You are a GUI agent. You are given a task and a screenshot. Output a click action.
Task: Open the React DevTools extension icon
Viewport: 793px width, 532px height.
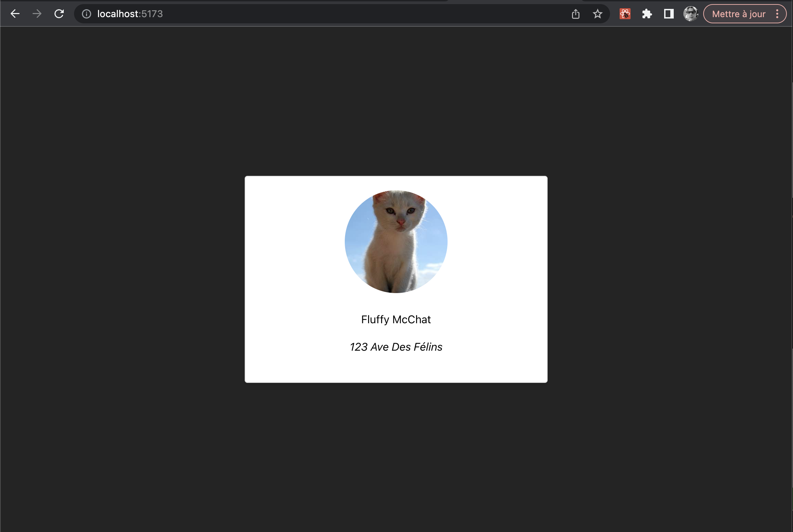(x=625, y=14)
